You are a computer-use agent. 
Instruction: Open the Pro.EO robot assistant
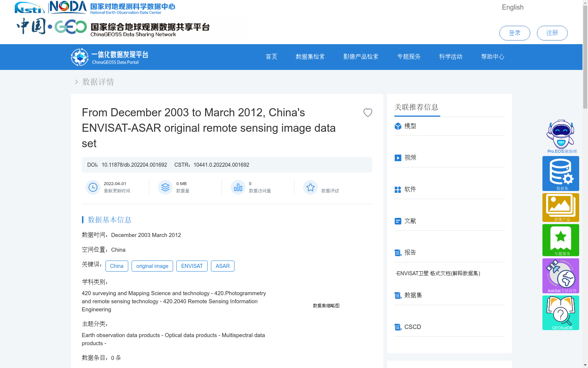point(561,137)
